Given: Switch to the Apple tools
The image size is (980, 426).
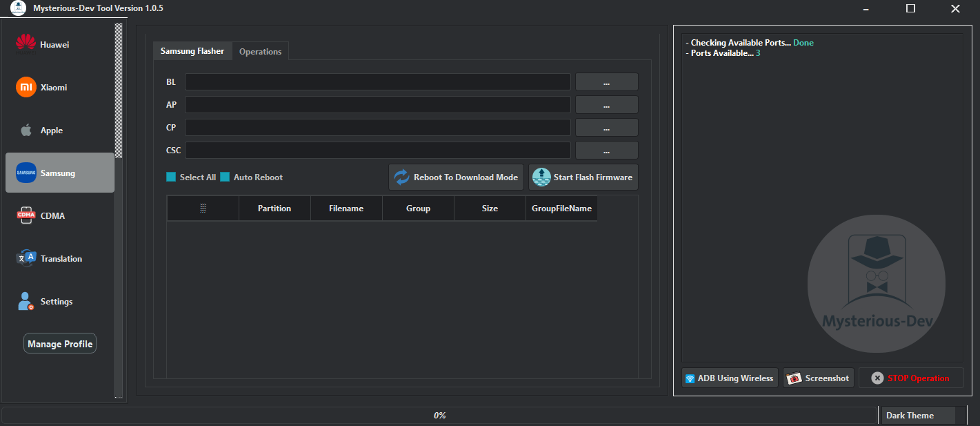Looking at the screenshot, I should 26,130.
